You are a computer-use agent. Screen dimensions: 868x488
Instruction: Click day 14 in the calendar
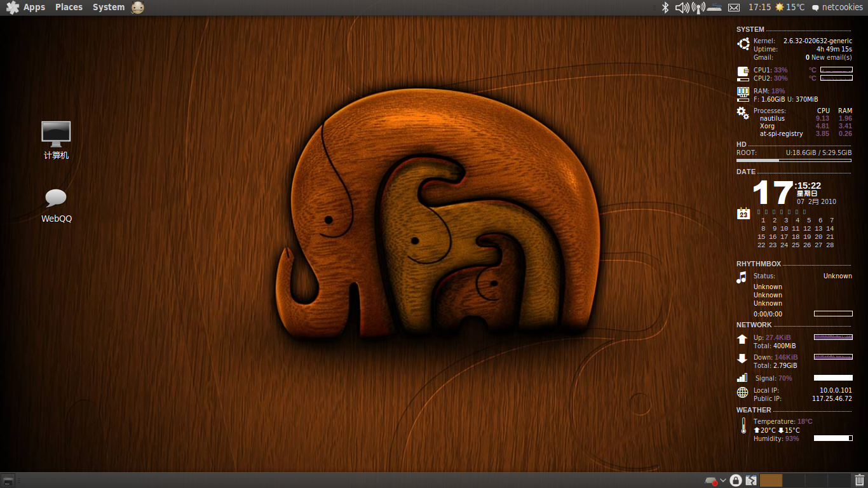[830, 228]
